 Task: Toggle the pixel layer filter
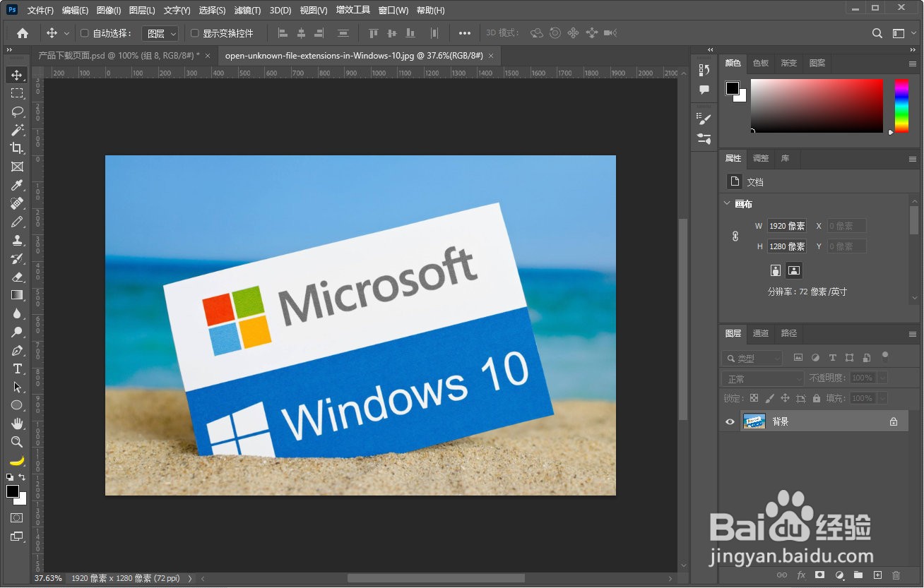[798, 358]
